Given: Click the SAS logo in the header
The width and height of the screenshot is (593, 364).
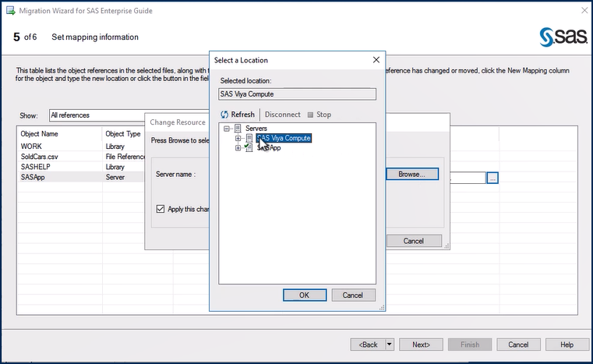Looking at the screenshot, I should point(563,37).
